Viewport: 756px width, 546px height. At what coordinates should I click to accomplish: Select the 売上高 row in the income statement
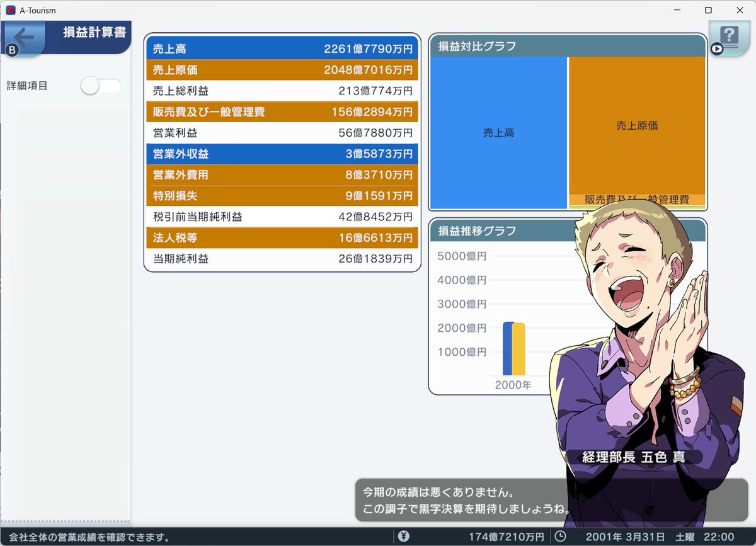[x=282, y=48]
